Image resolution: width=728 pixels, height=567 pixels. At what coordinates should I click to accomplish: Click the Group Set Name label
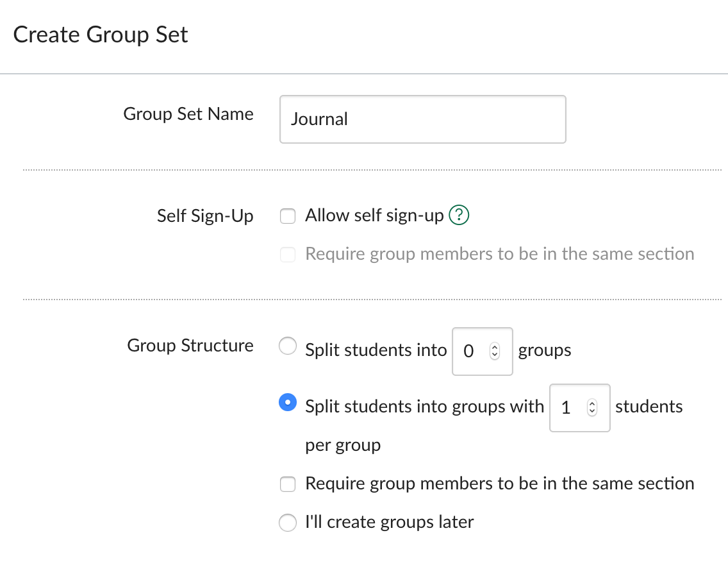click(x=188, y=114)
